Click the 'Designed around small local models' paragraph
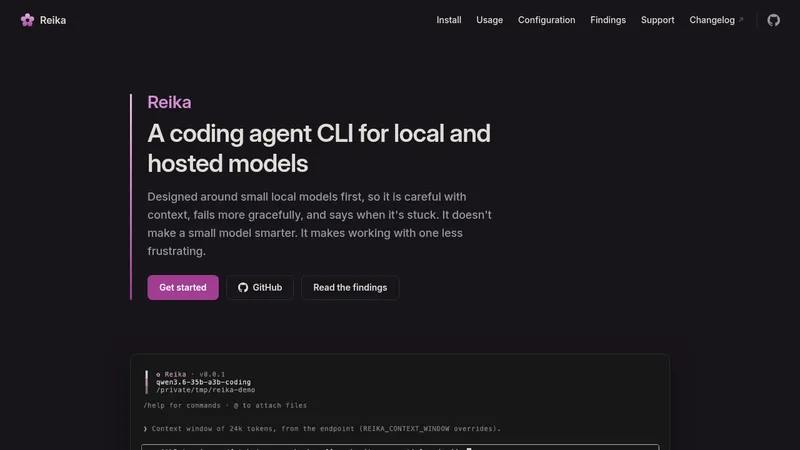The image size is (800, 450). [x=319, y=224]
